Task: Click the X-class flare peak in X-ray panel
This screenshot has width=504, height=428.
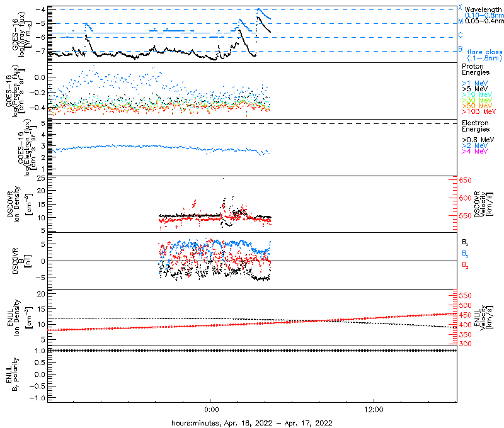Action: pos(258,9)
